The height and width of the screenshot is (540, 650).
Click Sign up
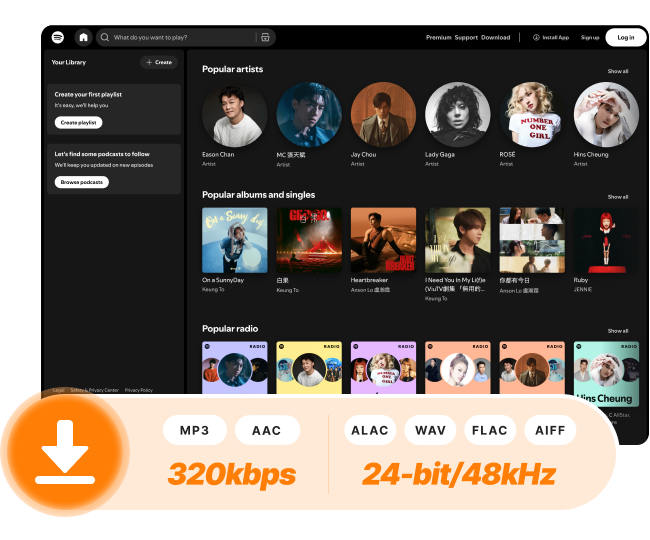[x=590, y=37]
